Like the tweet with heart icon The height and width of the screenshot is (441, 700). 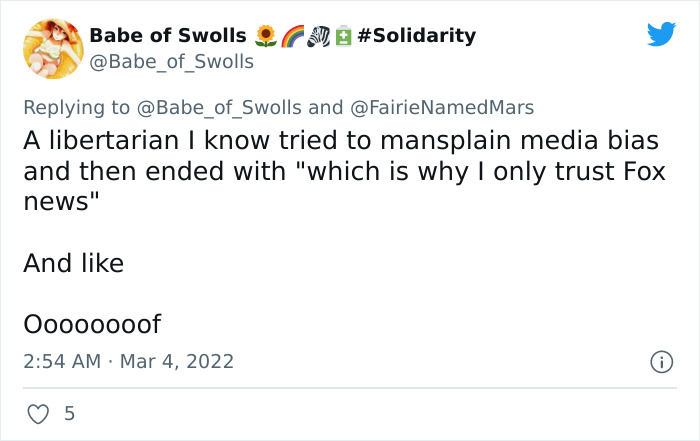38,414
